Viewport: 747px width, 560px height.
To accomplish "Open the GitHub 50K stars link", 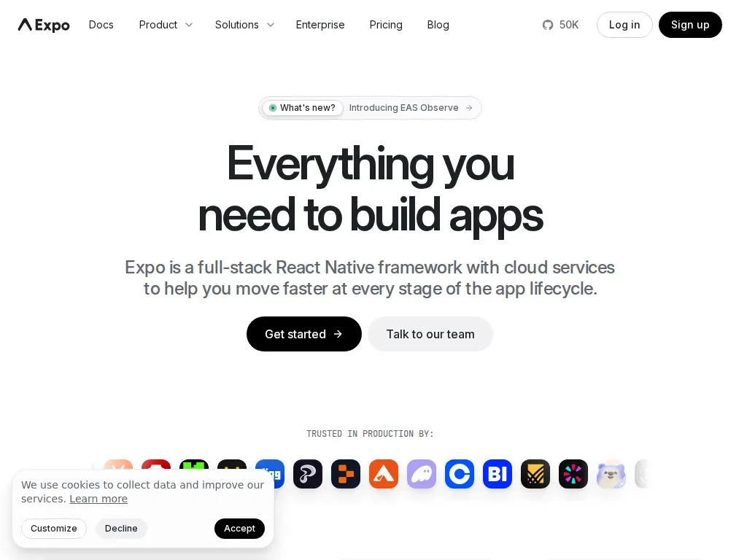I will tap(560, 25).
